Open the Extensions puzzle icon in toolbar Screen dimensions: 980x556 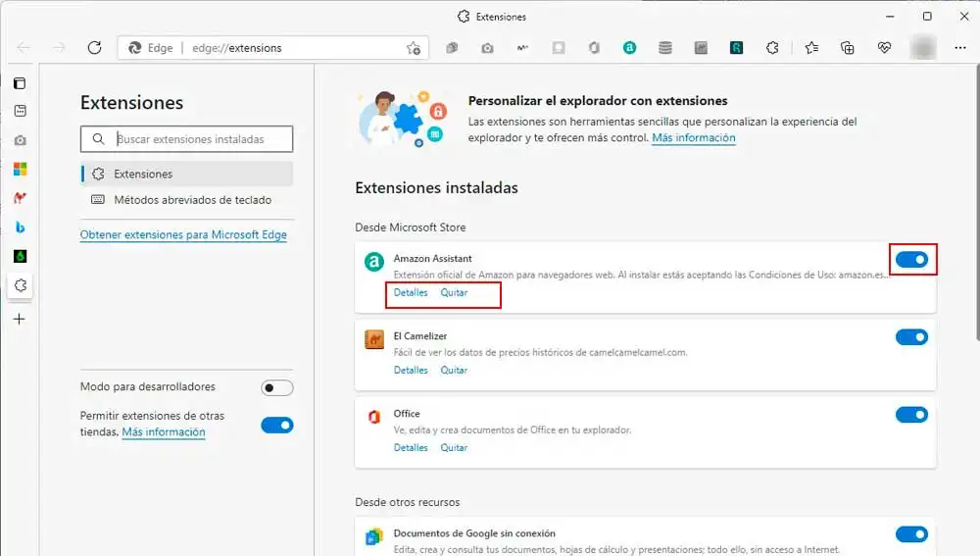772,47
